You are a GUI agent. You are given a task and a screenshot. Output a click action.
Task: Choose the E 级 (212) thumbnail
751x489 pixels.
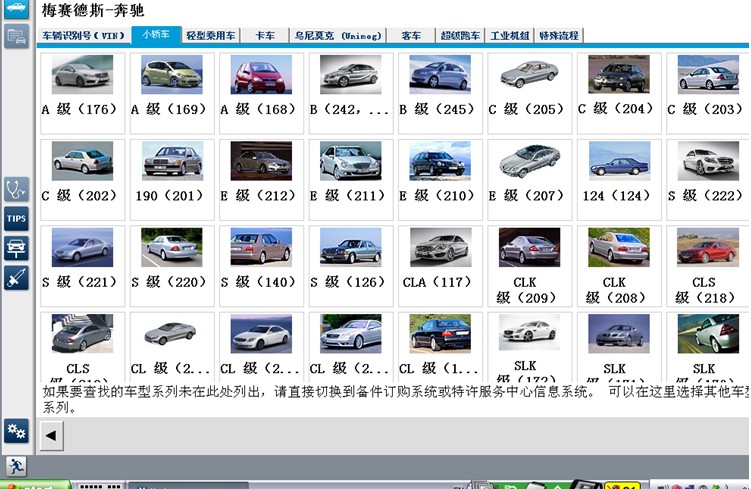[x=261, y=161]
